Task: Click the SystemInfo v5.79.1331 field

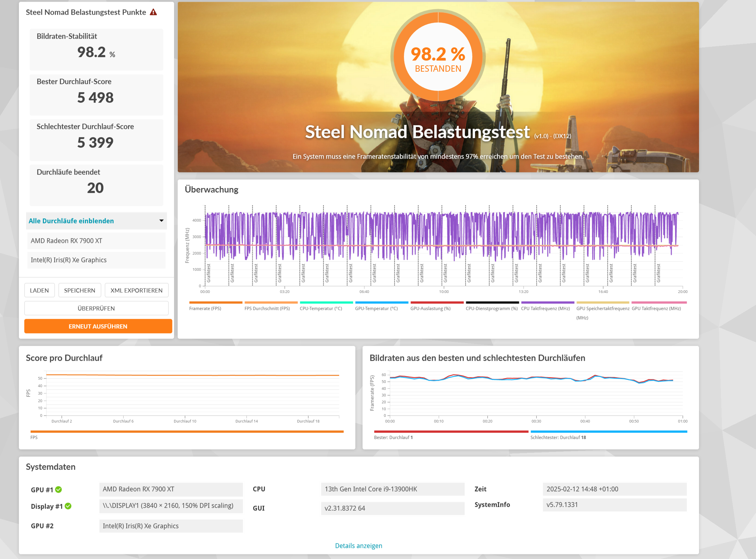Action: coord(614,504)
